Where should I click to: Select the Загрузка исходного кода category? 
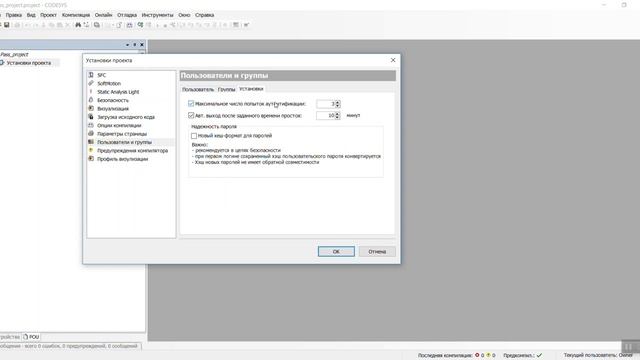[x=126, y=117]
